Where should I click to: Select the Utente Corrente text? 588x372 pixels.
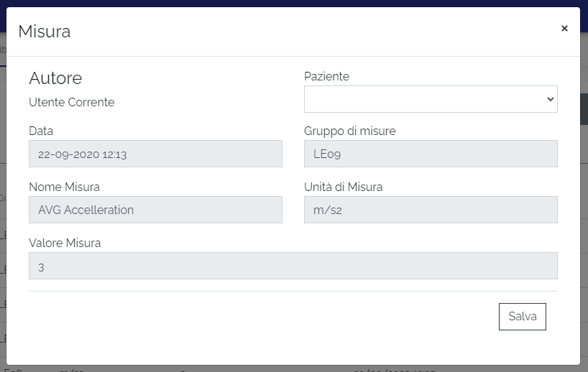coord(71,102)
